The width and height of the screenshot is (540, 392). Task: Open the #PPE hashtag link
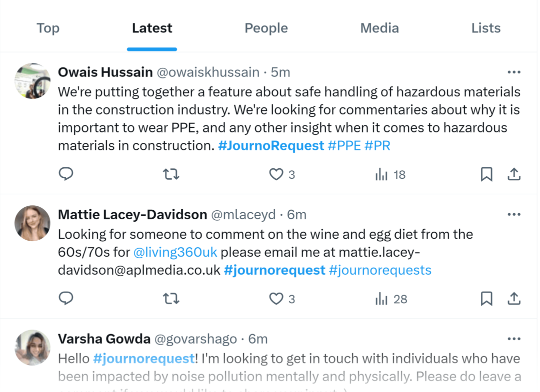pos(344,146)
